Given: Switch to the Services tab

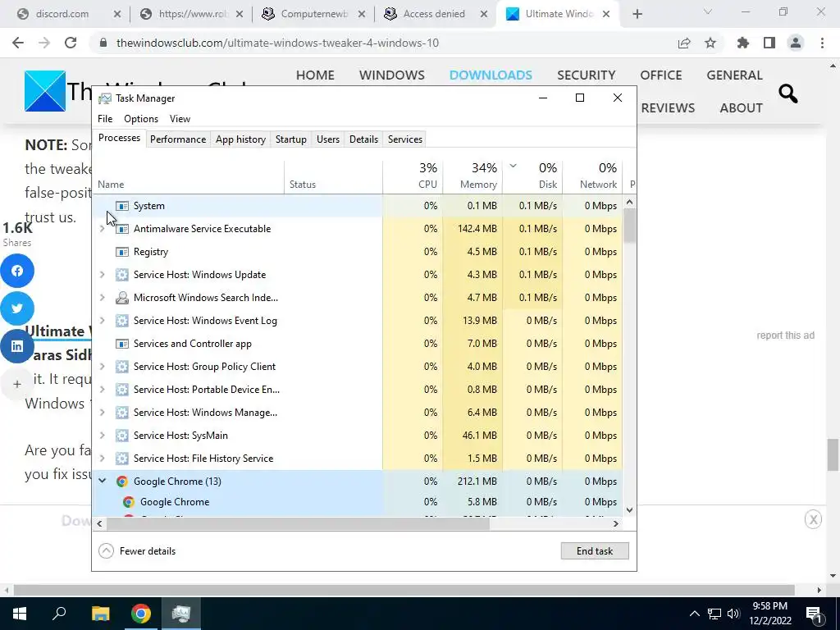Looking at the screenshot, I should coord(405,139).
